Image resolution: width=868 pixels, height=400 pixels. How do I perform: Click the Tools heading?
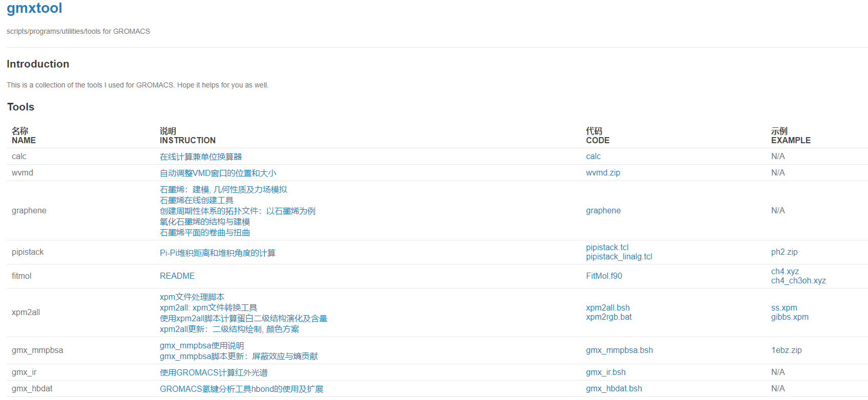20,107
